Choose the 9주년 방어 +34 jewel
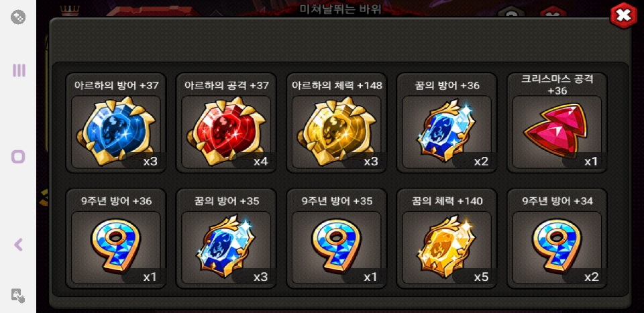Viewport: 644px width, 313px height. pos(557,239)
